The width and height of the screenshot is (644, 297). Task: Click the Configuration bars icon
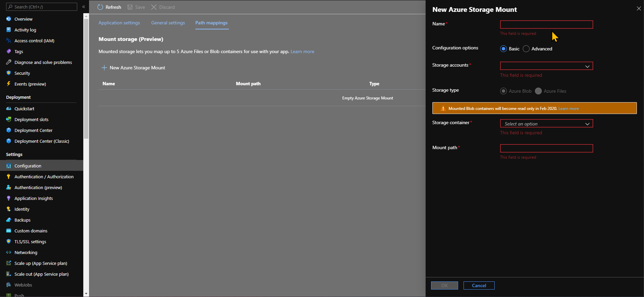pos(9,166)
